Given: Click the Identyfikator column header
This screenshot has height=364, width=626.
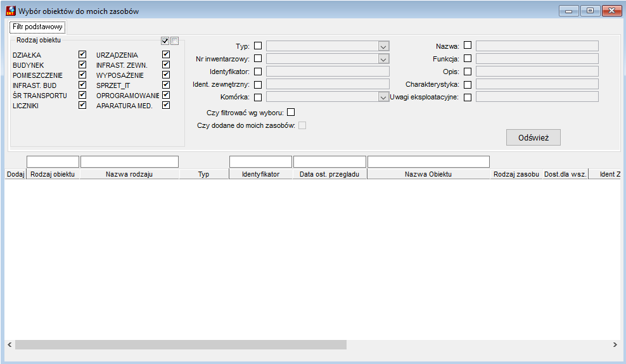Looking at the screenshot, I should tap(260, 174).
